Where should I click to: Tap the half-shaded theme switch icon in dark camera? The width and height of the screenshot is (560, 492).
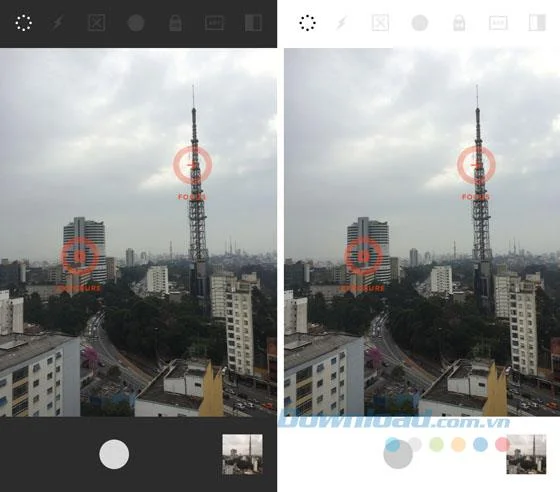tap(254, 23)
